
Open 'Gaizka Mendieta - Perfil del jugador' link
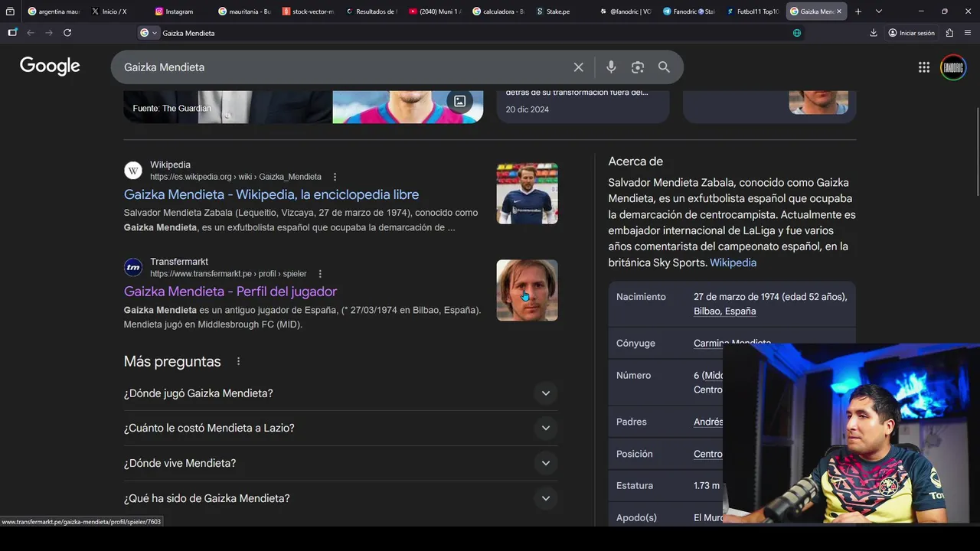point(230,292)
